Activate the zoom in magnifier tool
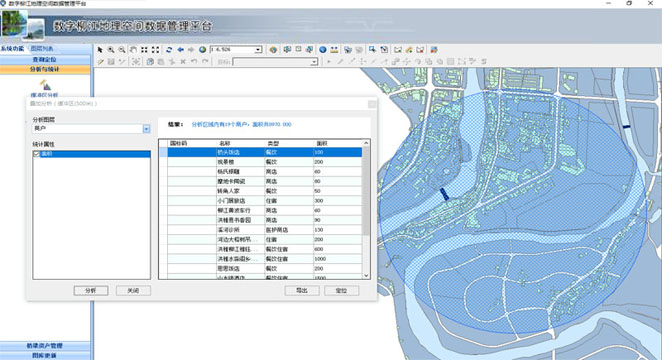Screen dimensions: 662x360 (x=111, y=50)
